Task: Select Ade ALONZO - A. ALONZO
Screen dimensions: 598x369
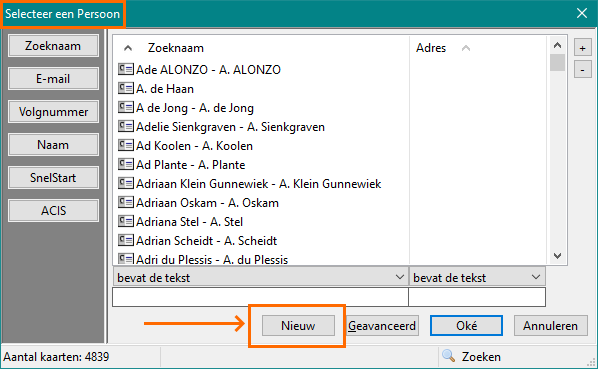Action: pos(208,70)
